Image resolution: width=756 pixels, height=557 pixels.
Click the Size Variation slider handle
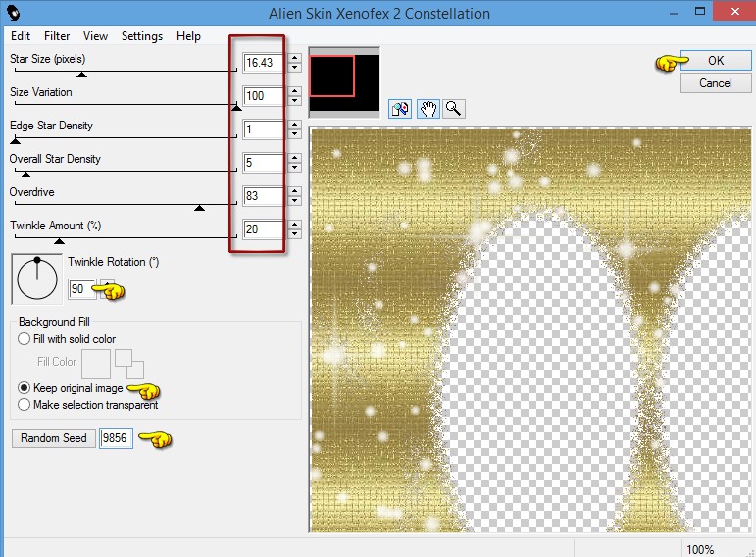[236, 108]
